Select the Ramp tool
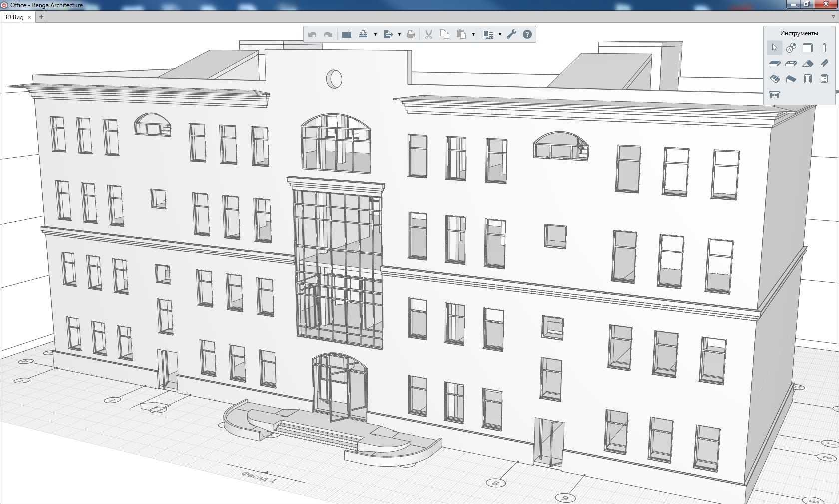 pos(791,79)
